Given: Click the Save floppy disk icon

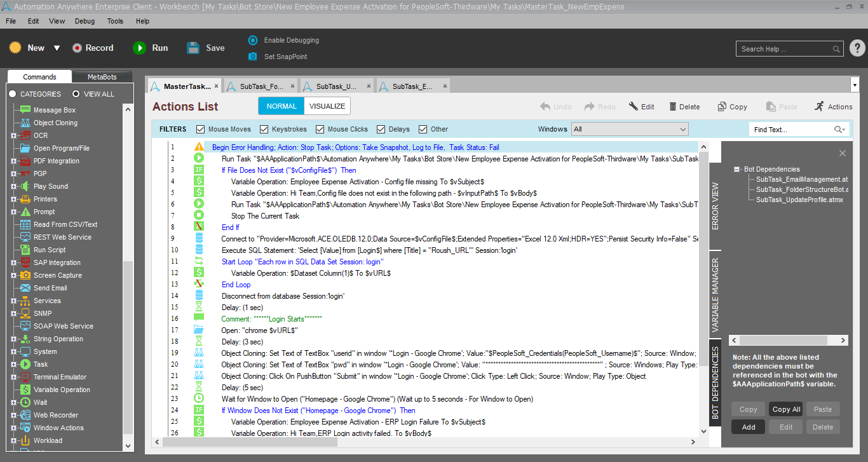Looking at the screenshot, I should pyautogui.click(x=193, y=48).
